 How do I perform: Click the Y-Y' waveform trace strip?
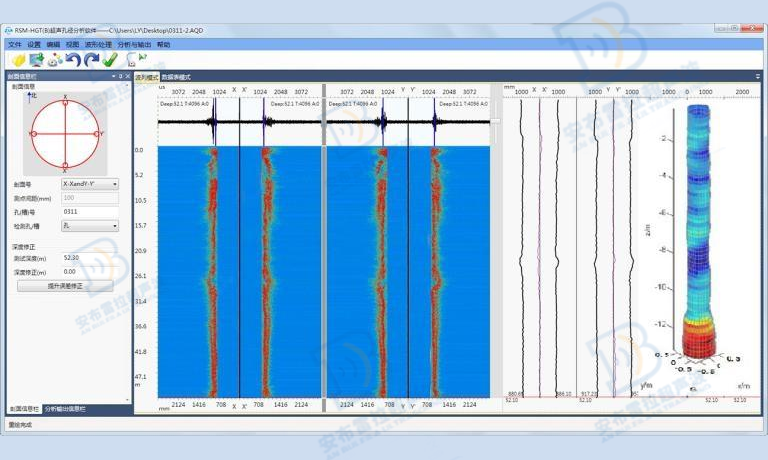coord(408,122)
